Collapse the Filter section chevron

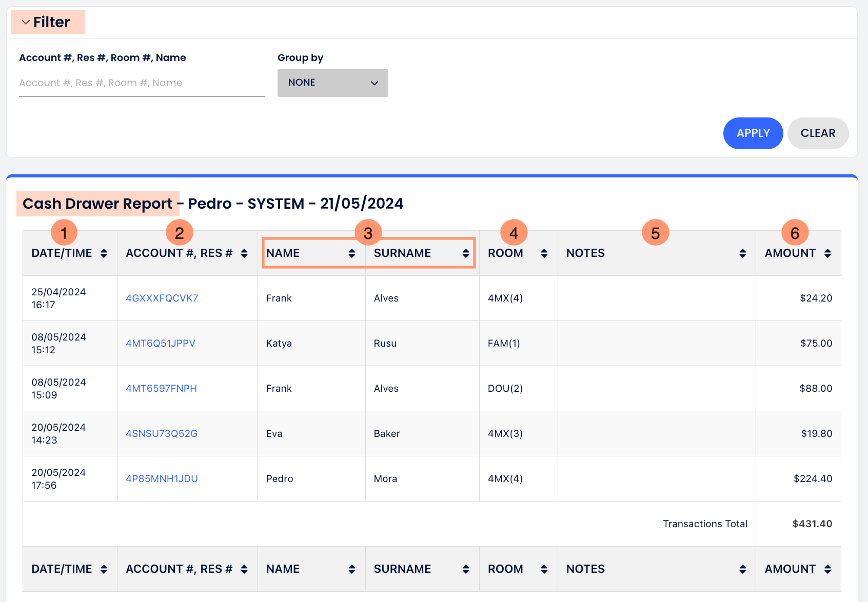click(x=26, y=23)
